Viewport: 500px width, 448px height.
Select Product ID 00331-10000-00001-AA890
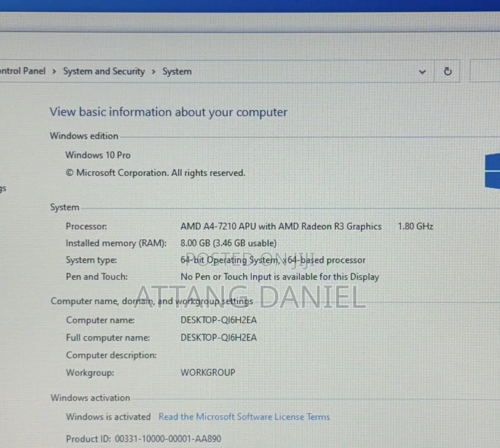(143, 439)
